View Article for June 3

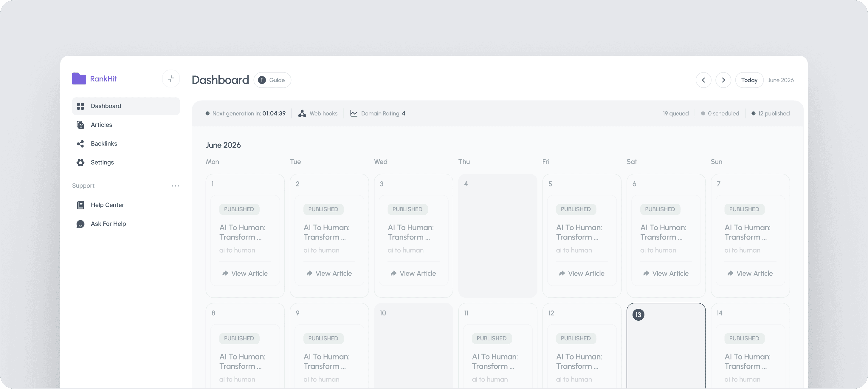click(413, 273)
